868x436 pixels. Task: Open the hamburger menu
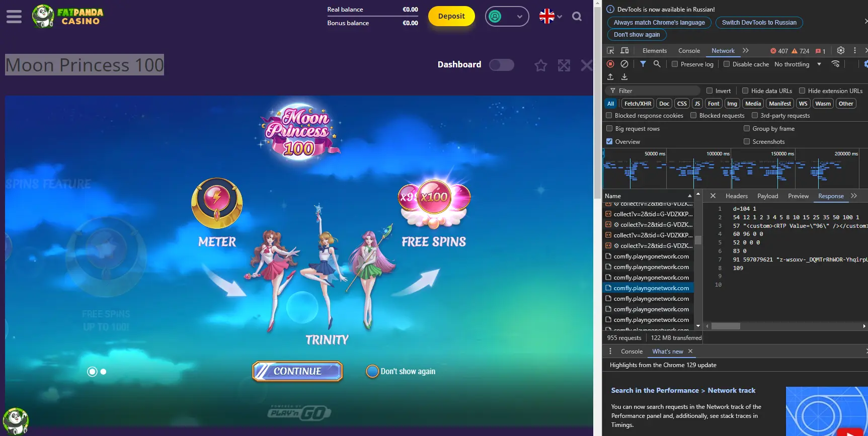pos(14,17)
